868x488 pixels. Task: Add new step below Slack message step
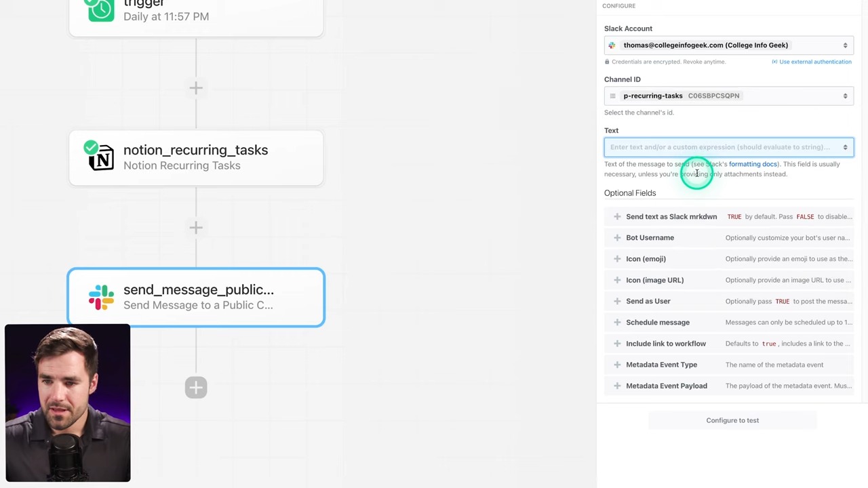pyautogui.click(x=196, y=388)
